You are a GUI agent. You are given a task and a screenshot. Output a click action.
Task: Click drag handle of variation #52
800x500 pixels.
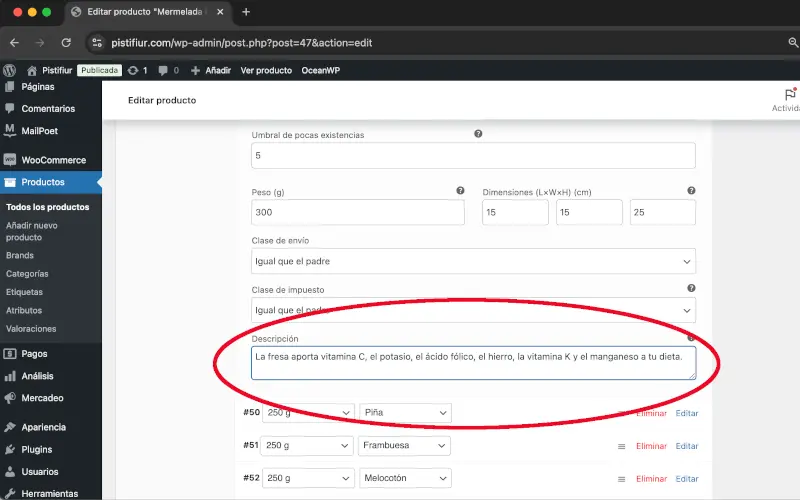point(621,479)
